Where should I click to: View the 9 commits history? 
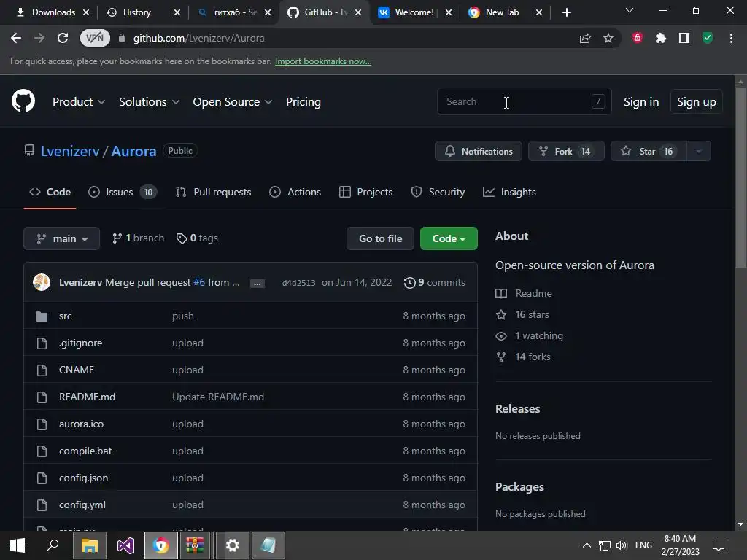435,282
